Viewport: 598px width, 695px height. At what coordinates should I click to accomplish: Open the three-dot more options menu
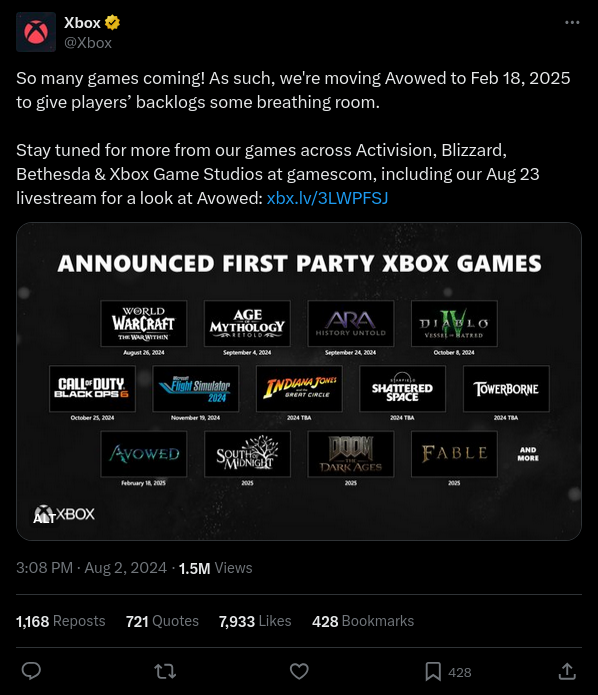point(572,22)
